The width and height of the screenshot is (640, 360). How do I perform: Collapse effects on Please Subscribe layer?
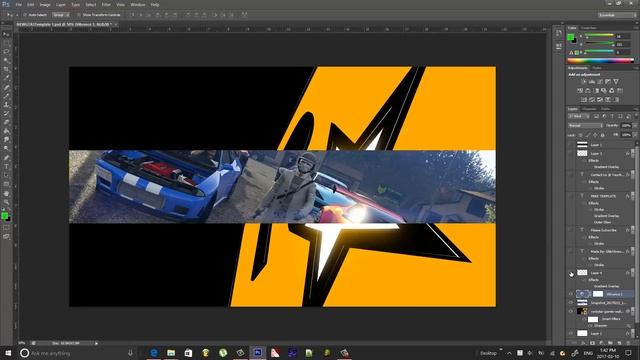tap(632, 230)
